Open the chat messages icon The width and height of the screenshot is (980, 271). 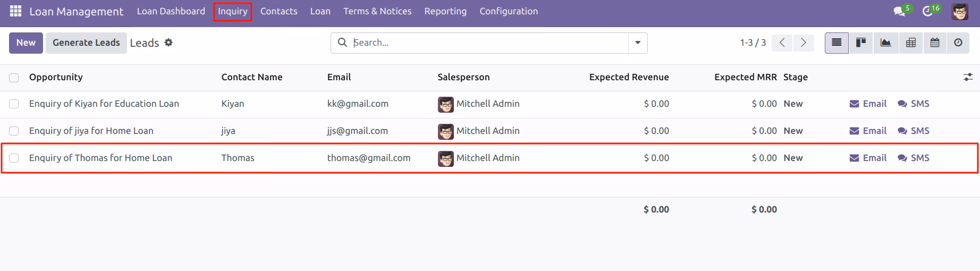point(900,11)
